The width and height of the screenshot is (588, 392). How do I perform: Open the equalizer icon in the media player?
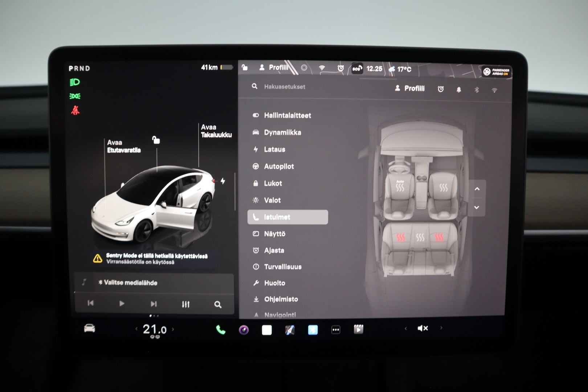tap(186, 304)
